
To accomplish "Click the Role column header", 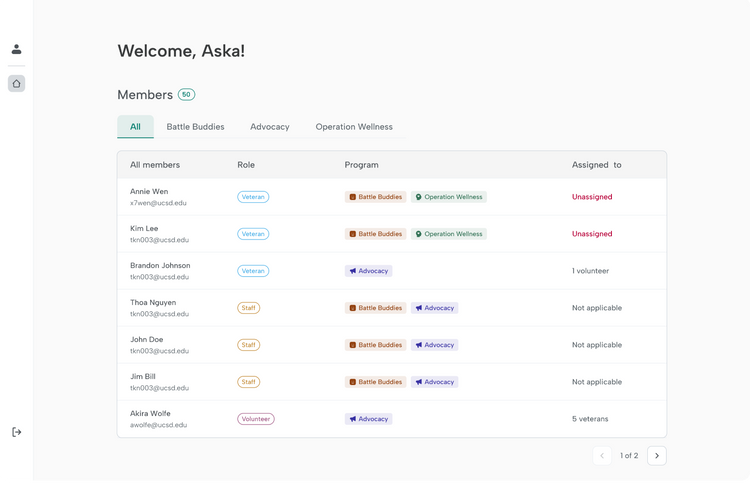I will coord(246,165).
